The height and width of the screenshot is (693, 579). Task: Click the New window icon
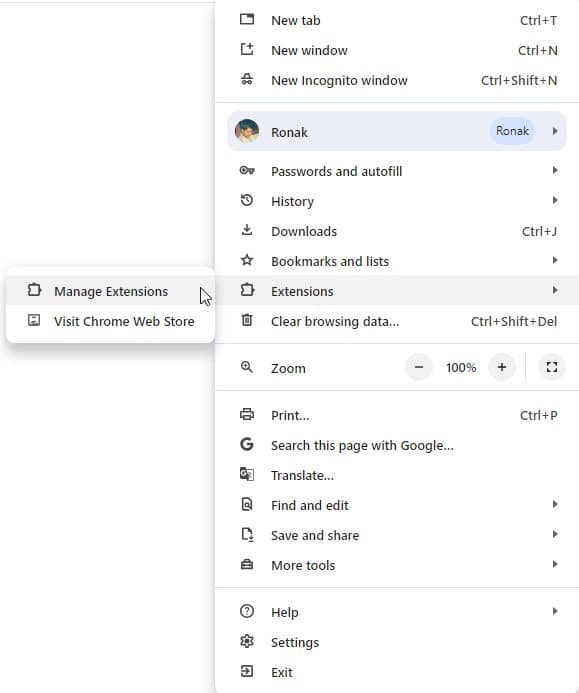247,49
